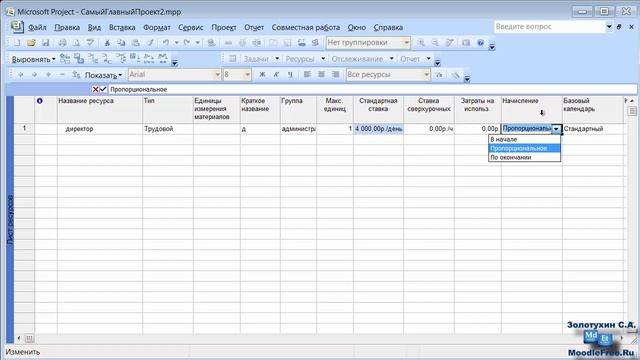This screenshot has width=640, height=360.
Task: Open the Формат menu
Action: coord(157,27)
